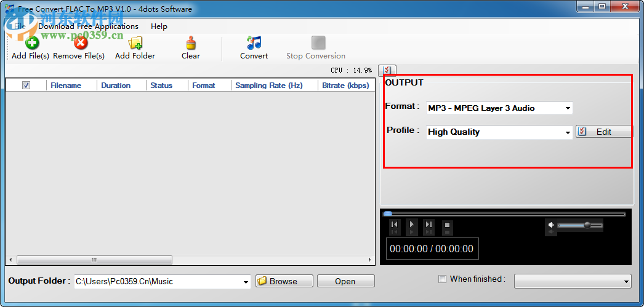Click the Format column header
Viewport: 644px width, 307px height.
(209, 86)
